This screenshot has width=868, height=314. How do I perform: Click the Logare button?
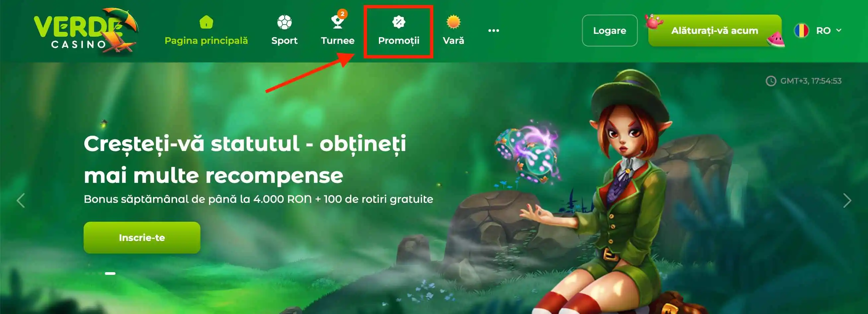click(610, 31)
